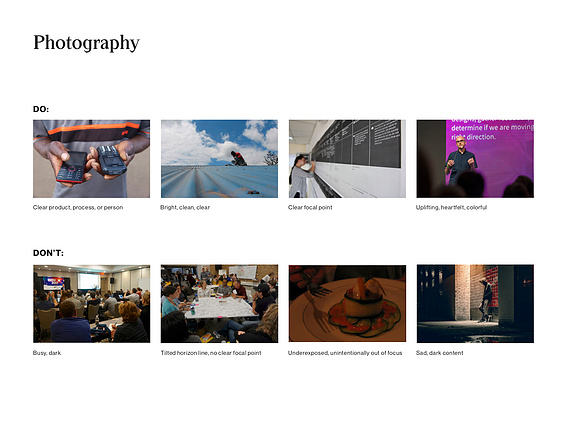Image resolution: width=569 pixels, height=439 pixels.
Task: Click the 'Bright, clean, clear' caption
Action: pyautogui.click(x=185, y=208)
